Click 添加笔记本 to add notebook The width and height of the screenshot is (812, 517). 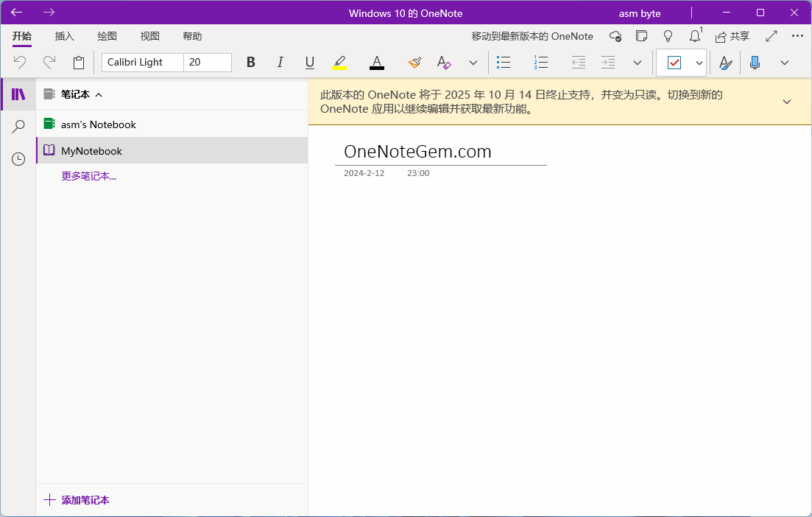pos(77,500)
